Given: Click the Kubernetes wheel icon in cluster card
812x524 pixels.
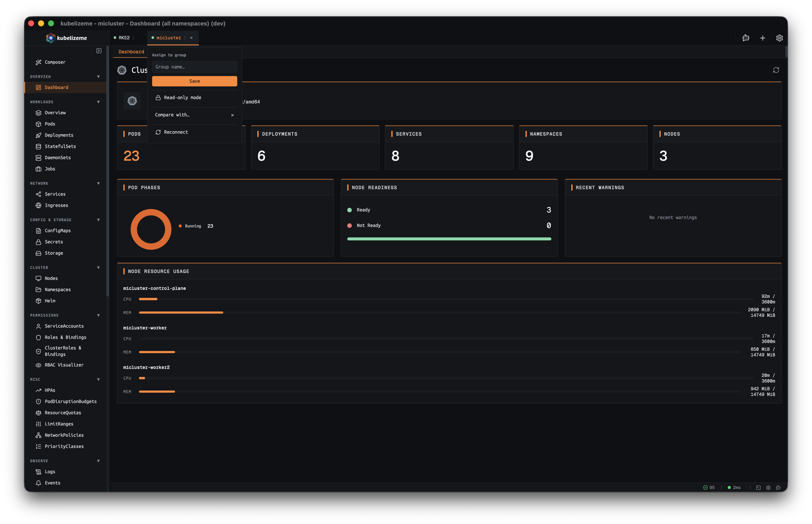Looking at the screenshot, I should pyautogui.click(x=132, y=101).
